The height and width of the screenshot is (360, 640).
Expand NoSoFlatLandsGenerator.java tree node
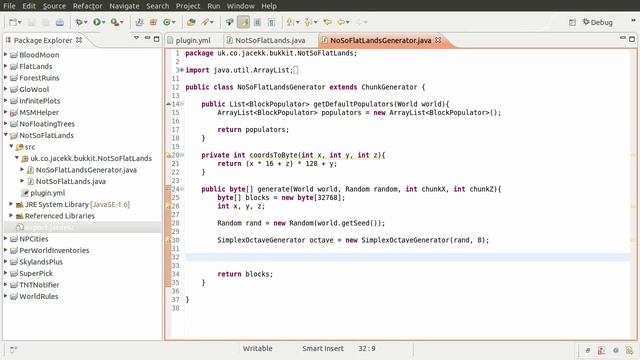pos(22,169)
